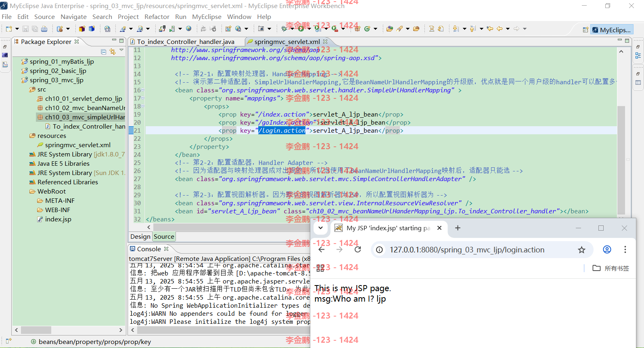Switch to the Source view tab
Image resolution: width=644 pixels, height=348 pixels.
(164, 237)
